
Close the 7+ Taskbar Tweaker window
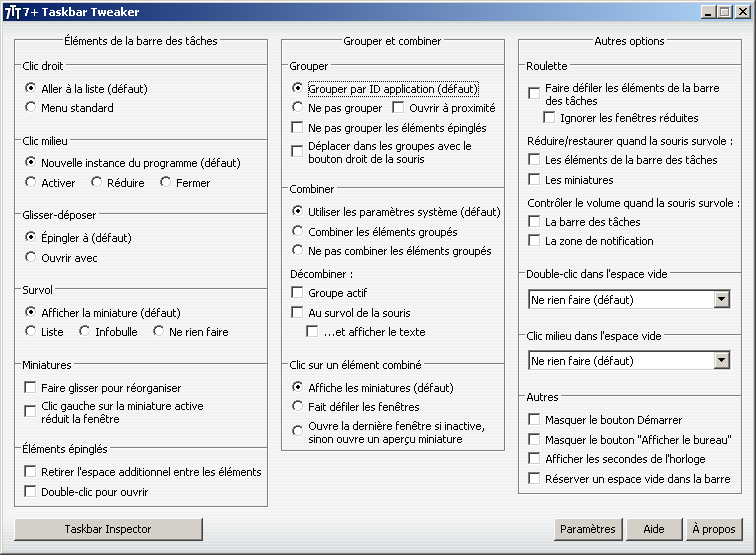point(742,12)
